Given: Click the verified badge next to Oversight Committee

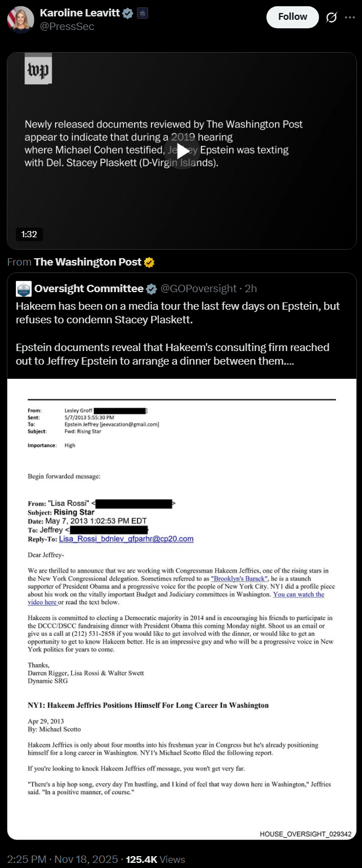Looking at the screenshot, I should (x=152, y=289).
